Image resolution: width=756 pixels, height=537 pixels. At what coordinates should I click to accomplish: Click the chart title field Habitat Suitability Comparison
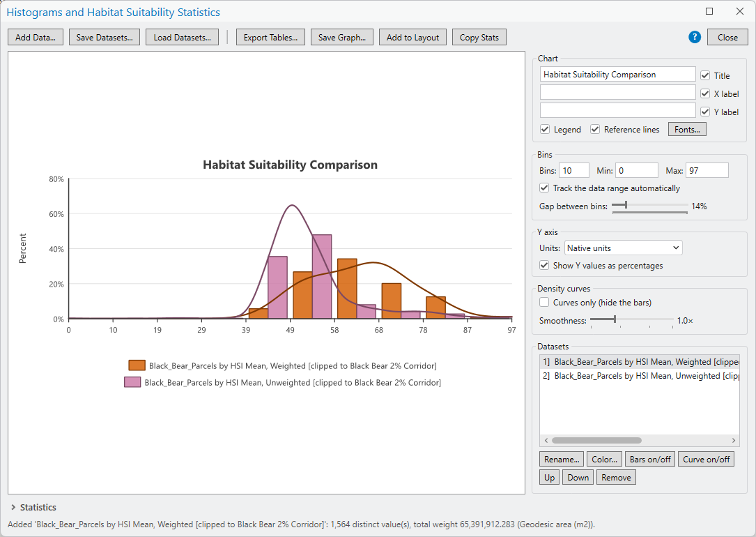617,75
